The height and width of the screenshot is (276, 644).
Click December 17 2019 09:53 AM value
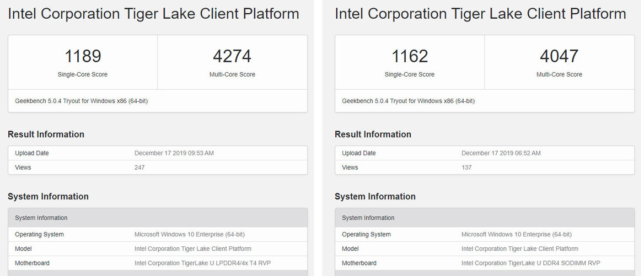pyautogui.click(x=174, y=153)
